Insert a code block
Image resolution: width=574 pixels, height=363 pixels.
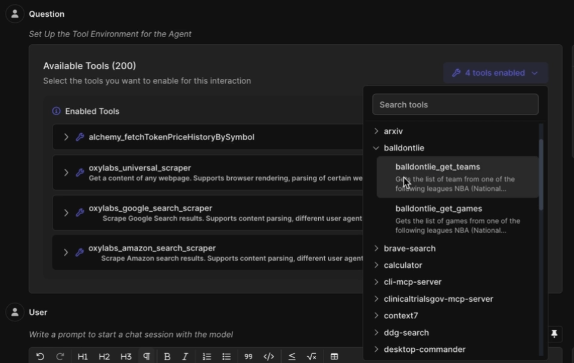coord(269,356)
